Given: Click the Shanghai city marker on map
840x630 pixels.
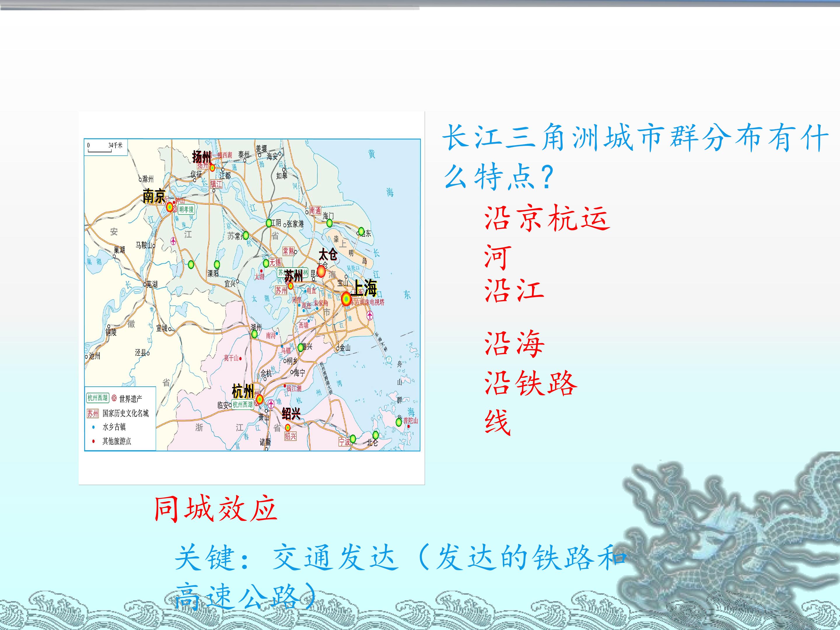Looking at the screenshot, I should 346,299.
